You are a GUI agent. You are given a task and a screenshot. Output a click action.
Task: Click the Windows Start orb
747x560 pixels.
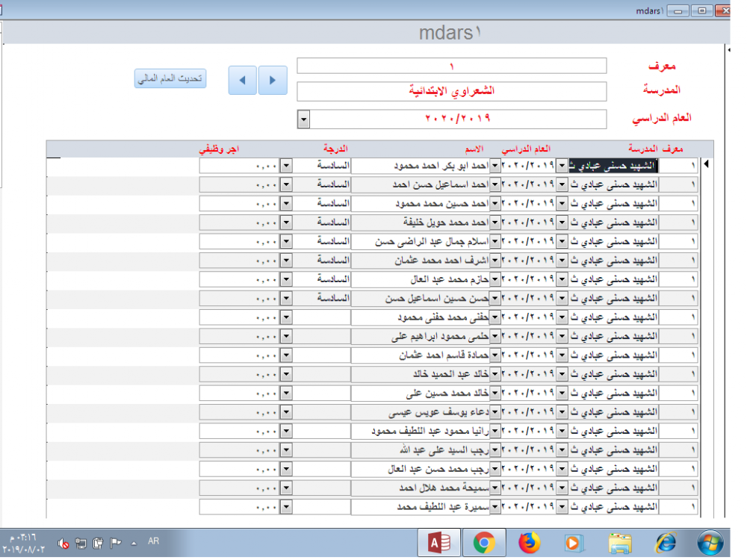tap(710, 542)
